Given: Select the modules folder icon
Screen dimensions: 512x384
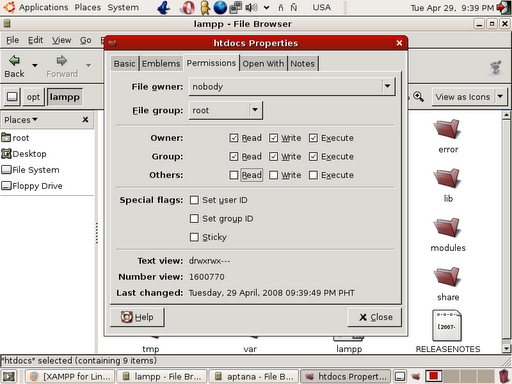Looking at the screenshot, I should click(447, 227).
